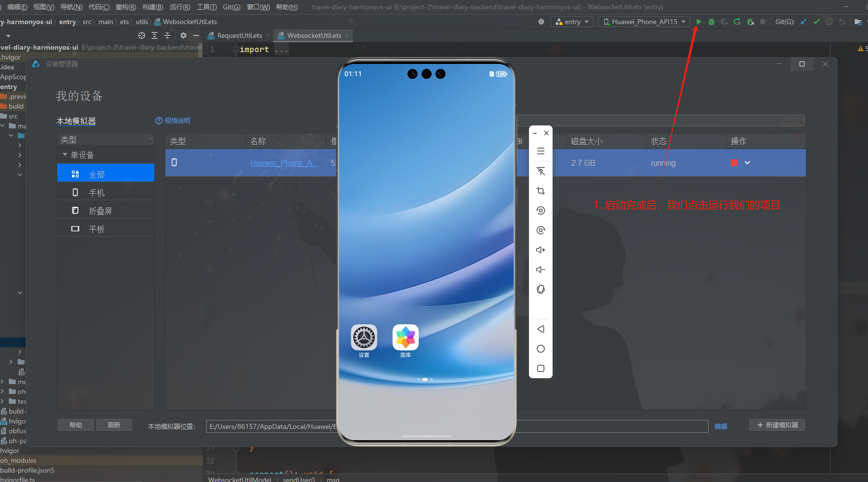Open the 编辑(E) menu
Viewport: 868px width, 482px height.
point(17,7)
